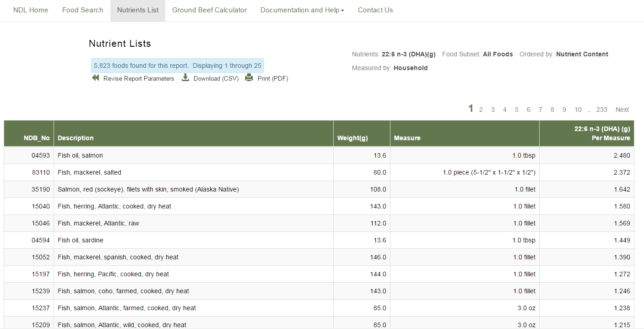Image resolution: width=644 pixels, height=329 pixels.
Task: Click NDB number 15237
Action: point(41,308)
